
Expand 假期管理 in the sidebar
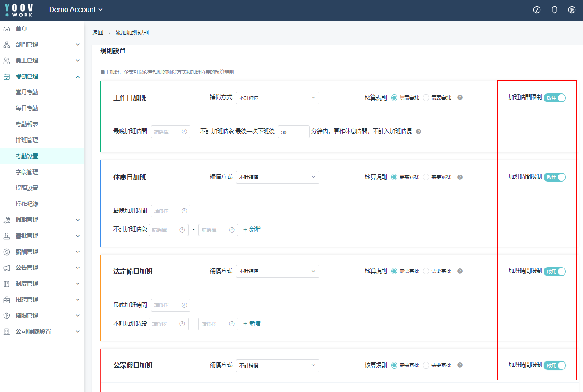tap(42, 220)
